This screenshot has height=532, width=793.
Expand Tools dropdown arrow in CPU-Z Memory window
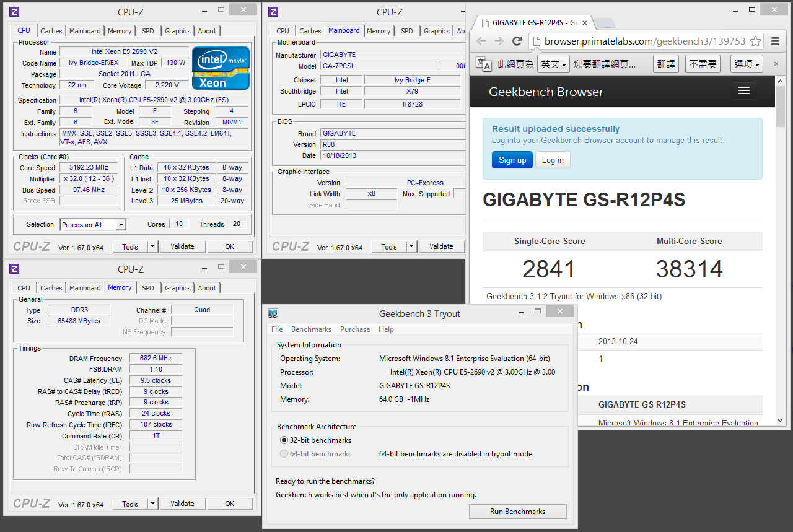click(x=152, y=504)
